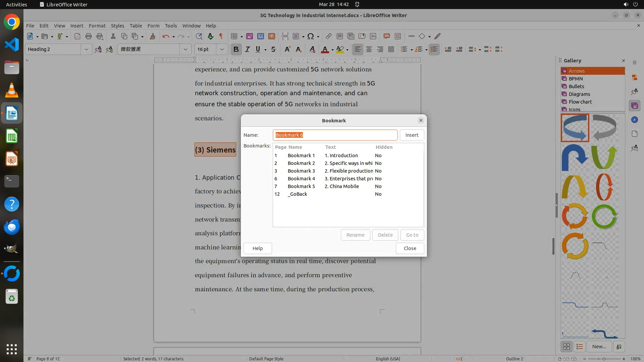Screen dimensions: 644x362
Task: Click the Export as PDF icon
Action: [x=77, y=36]
